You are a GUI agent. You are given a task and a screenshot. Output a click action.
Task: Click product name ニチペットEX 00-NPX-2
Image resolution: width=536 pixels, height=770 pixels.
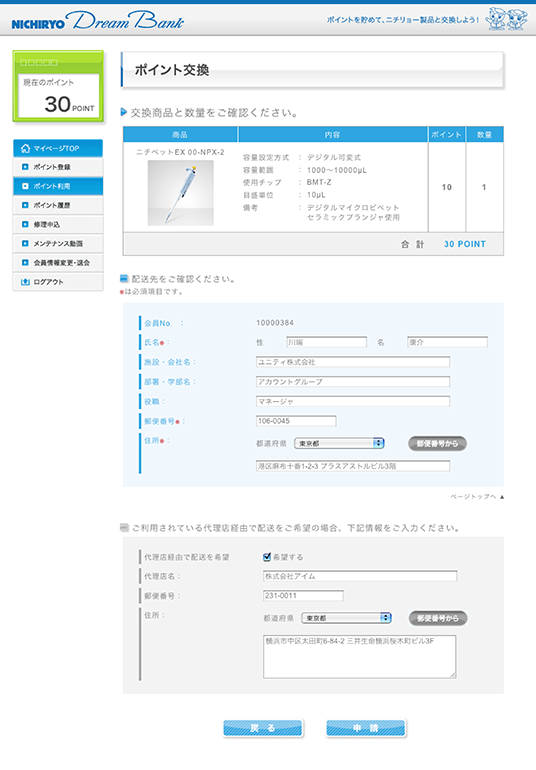pyautogui.click(x=180, y=152)
